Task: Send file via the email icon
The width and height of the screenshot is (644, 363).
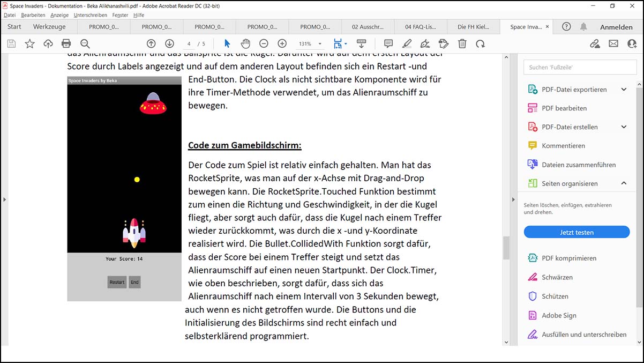Action: click(613, 43)
